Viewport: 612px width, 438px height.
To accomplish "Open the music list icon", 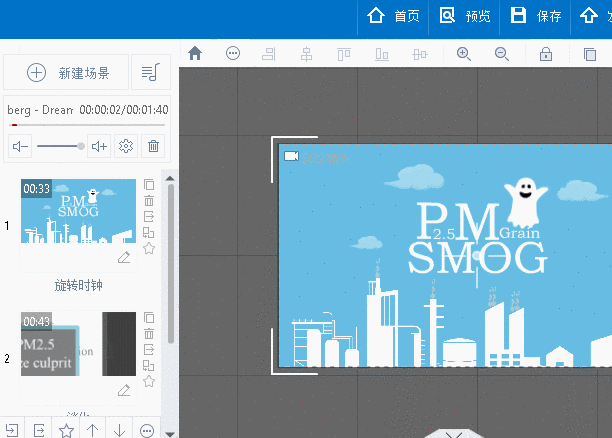I will (150, 72).
